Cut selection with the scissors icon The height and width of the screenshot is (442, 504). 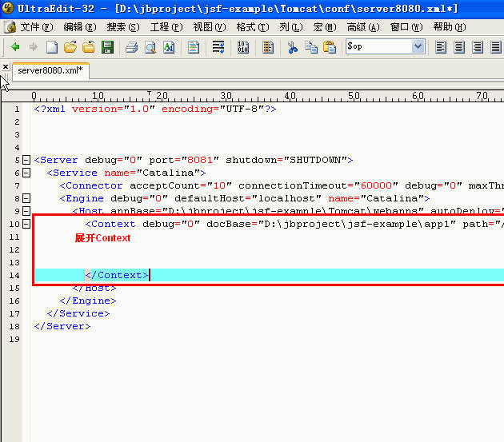(292, 47)
